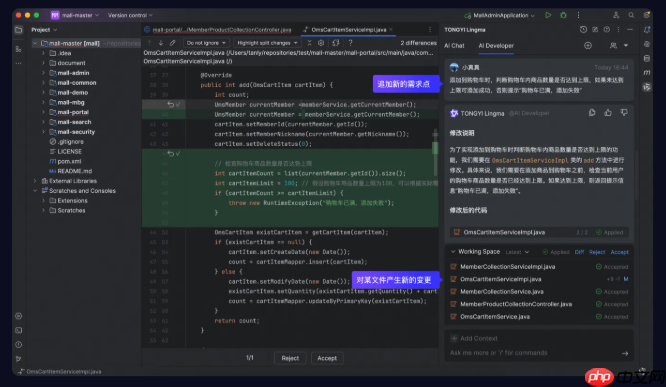Send the message with the arrow icon
This screenshot has height=387, width=666.
coord(625,353)
